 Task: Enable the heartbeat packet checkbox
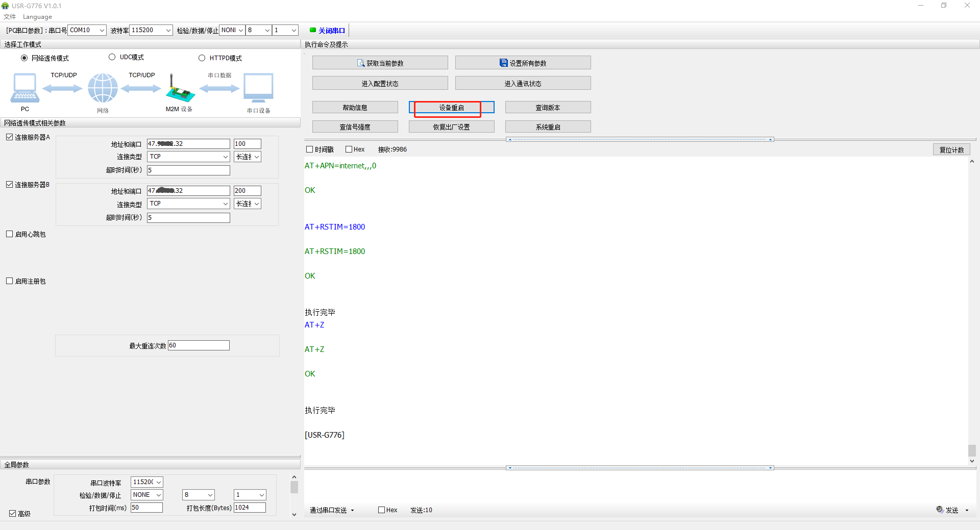[10, 234]
